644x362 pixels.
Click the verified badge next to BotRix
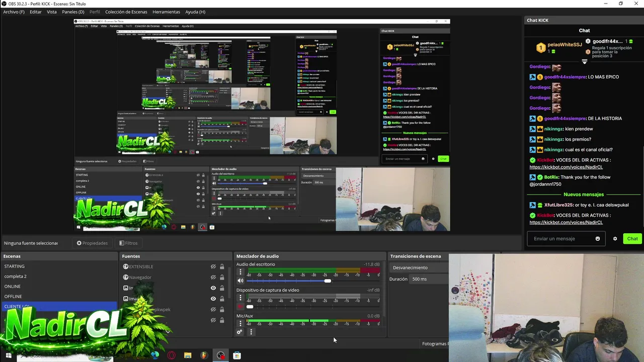click(540, 177)
